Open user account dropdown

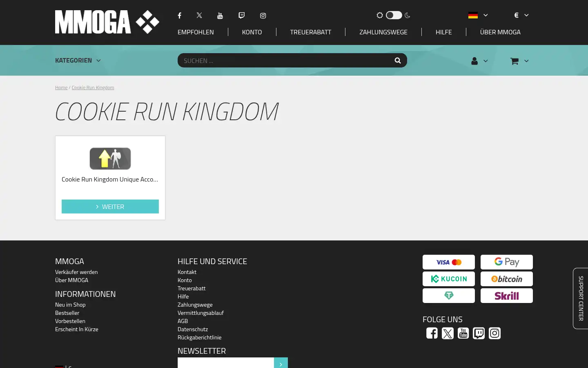point(479,61)
